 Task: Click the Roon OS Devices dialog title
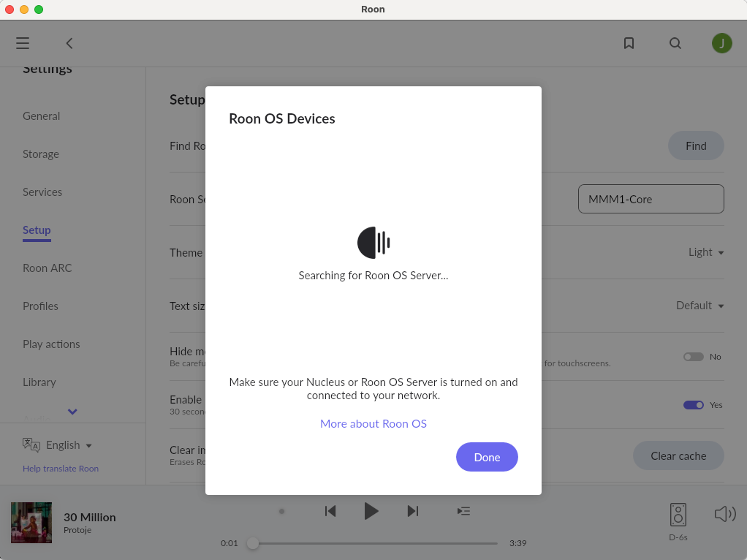(x=282, y=118)
